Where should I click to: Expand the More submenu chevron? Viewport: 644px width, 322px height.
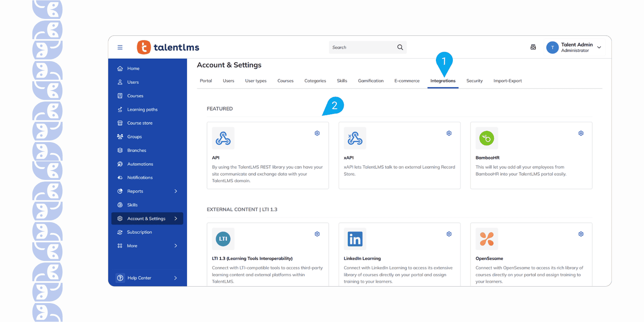click(176, 246)
